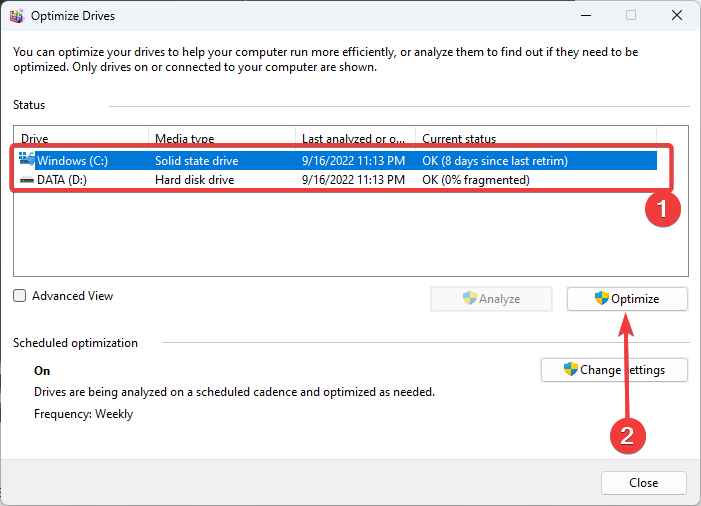This screenshot has height=506, width=701.
Task: Open Change settings for scheduled optimization
Action: click(614, 370)
